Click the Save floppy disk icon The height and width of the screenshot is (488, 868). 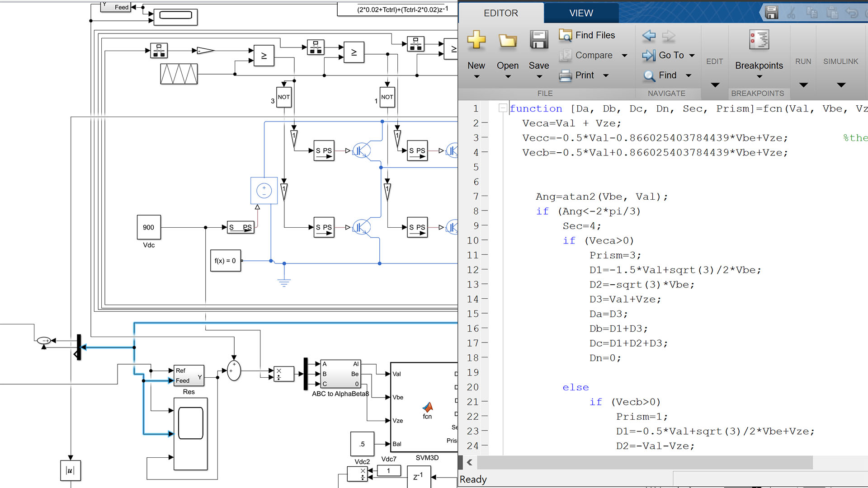coord(539,40)
